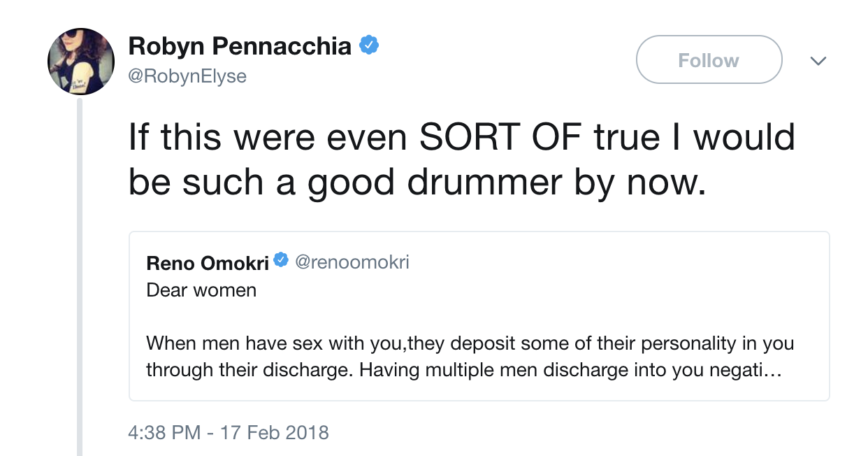Open the Reno Omokri name in quoted tweet
Screen dimensions: 868x456
click(x=208, y=262)
